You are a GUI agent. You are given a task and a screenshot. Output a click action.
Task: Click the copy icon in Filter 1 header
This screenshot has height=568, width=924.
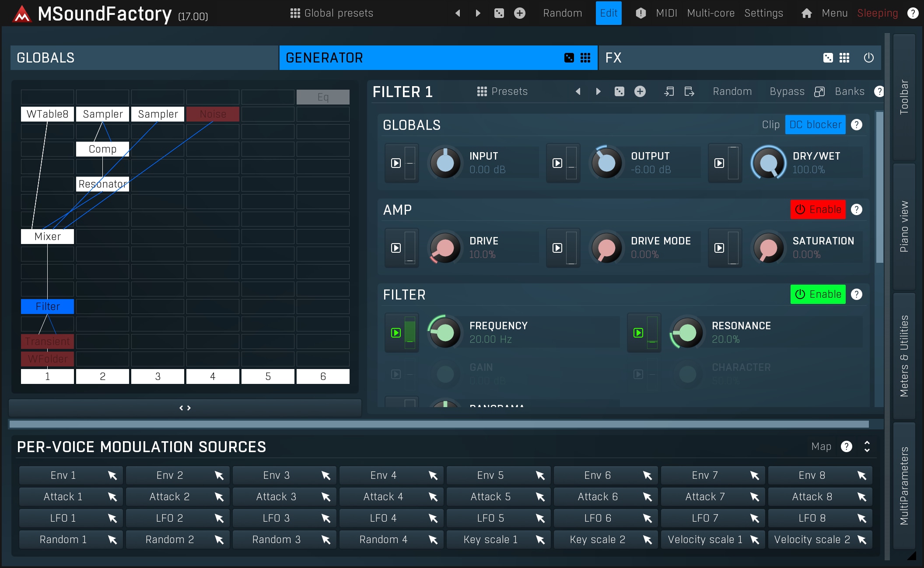[668, 91]
